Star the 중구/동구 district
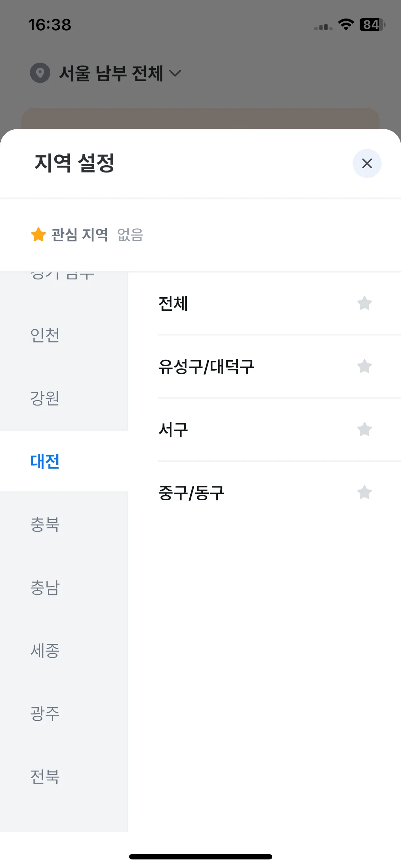Screen dimensions: 401x868 (x=364, y=492)
